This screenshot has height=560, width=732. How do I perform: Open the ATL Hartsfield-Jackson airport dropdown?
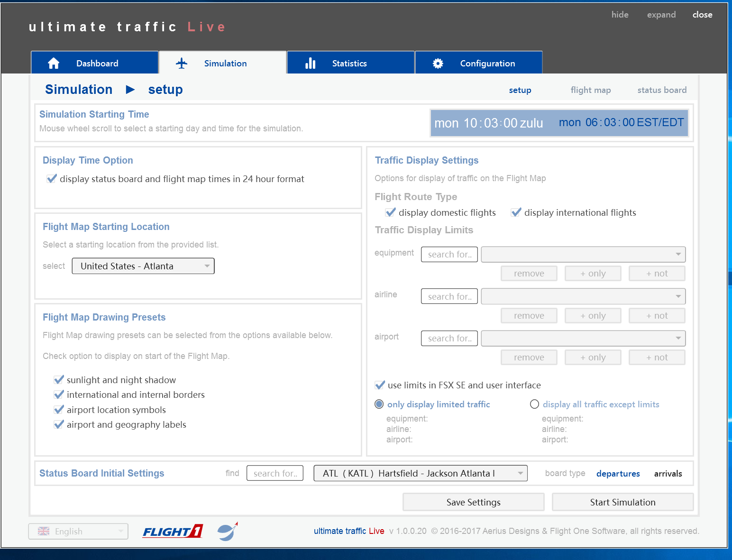(x=420, y=473)
